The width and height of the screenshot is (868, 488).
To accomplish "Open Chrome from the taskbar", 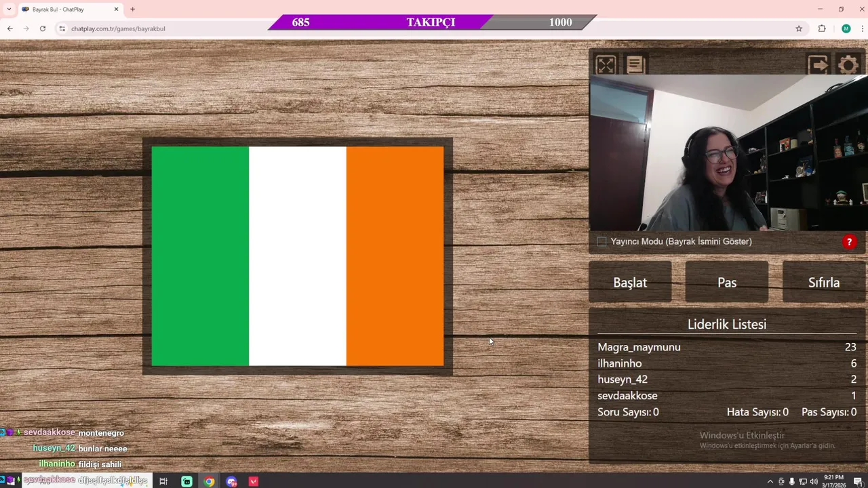I will coord(209,481).
